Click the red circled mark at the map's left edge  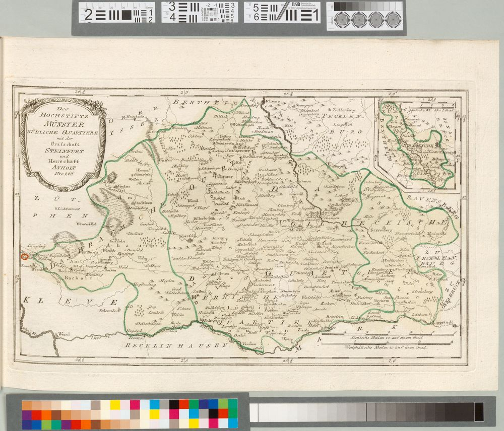point(24,256)
